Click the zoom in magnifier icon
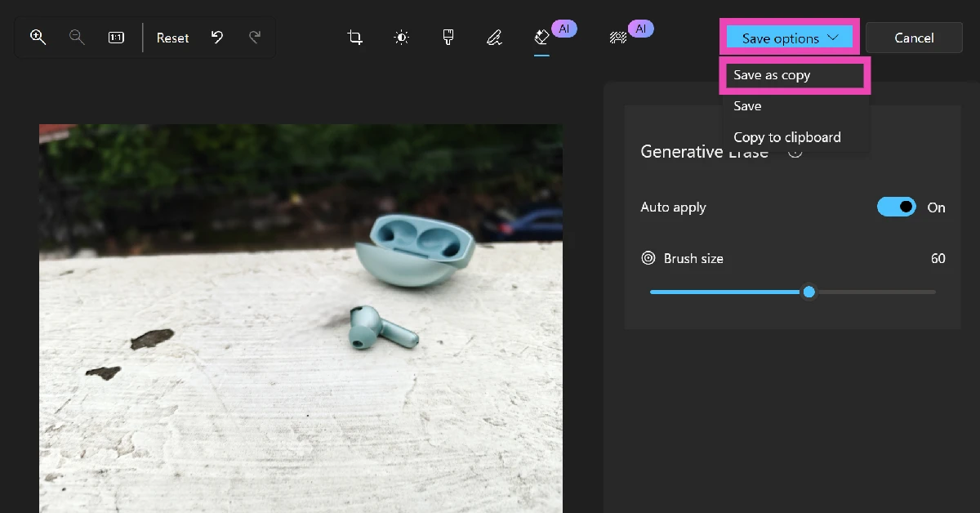This screenshot has width=980, height=513. click(38, 38)
